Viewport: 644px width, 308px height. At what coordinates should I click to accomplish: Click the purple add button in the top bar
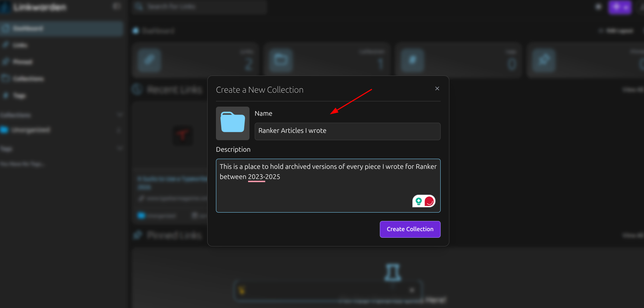620,7
